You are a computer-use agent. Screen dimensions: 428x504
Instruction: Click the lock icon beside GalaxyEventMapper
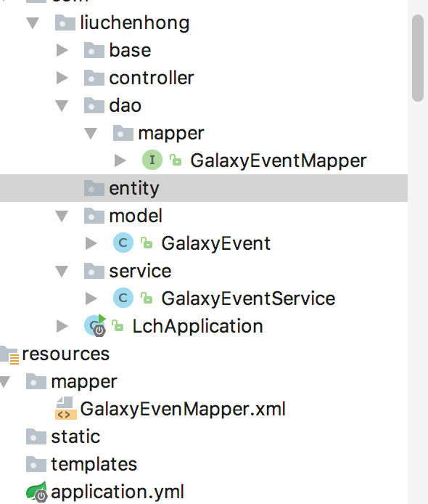[176, 160]
